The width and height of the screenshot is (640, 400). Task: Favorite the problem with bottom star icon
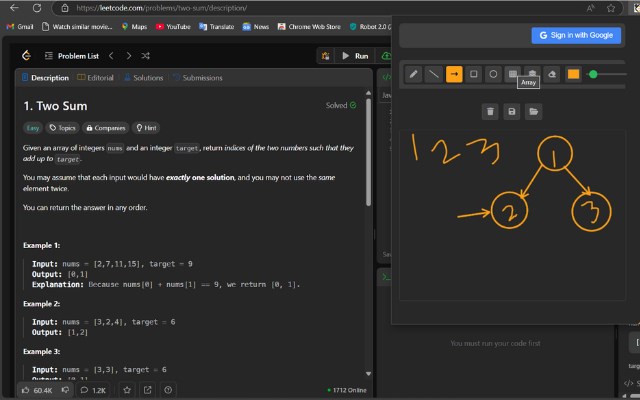click(127, 390)
